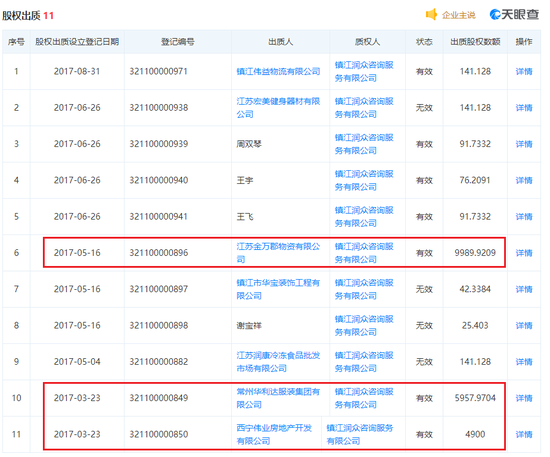Open 详情 for registration 321100000882
550x457 pixels.
coord(524,362)
